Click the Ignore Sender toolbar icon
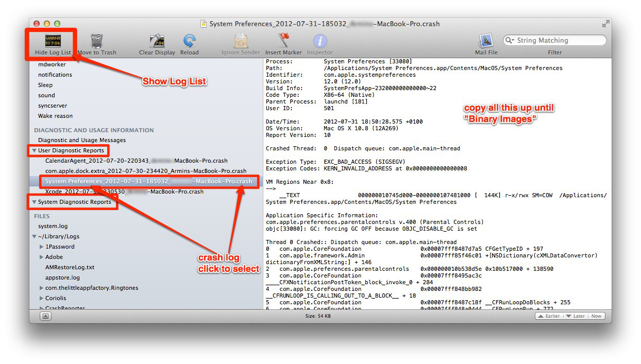 pyautogui.click(x=241, y=41)
